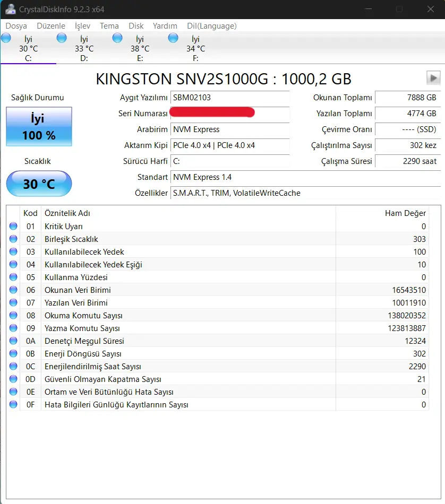
Task: Open the Dil(Language) menu
Action: [x=212, y=25]
